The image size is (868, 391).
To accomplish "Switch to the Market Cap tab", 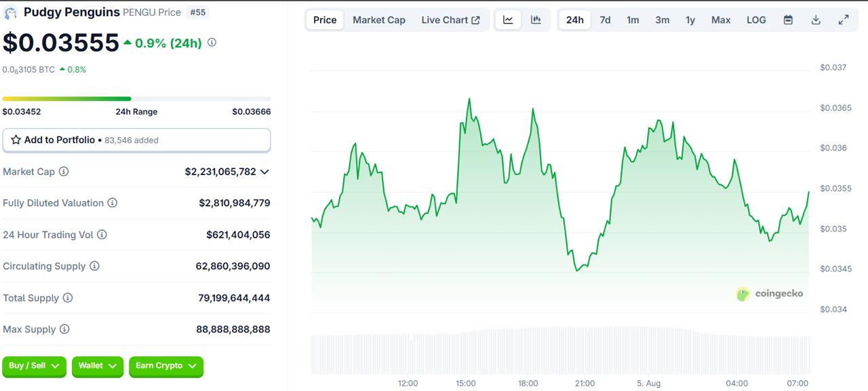I will click(379, 20).
